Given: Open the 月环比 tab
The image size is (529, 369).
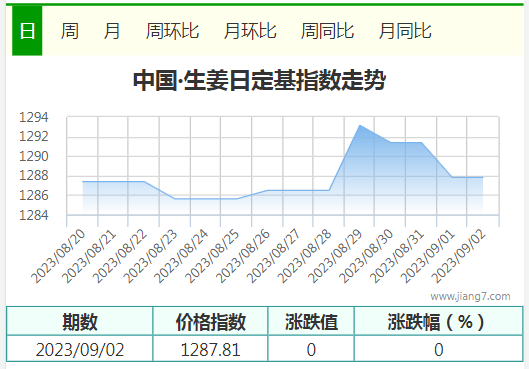Looking at the screenshot, I should coord(250,31).
